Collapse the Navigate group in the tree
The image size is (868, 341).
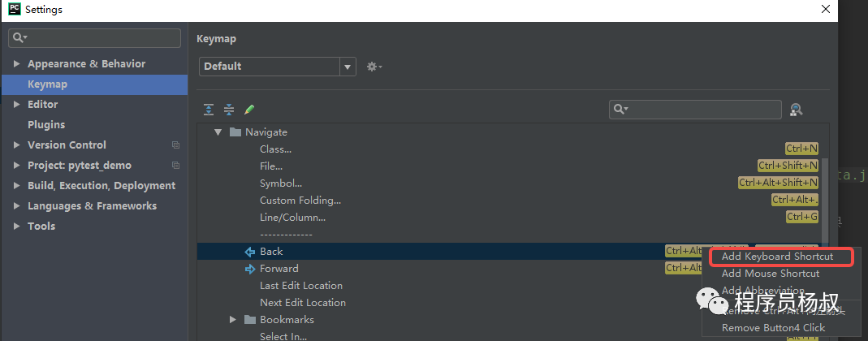click(218, 132)
